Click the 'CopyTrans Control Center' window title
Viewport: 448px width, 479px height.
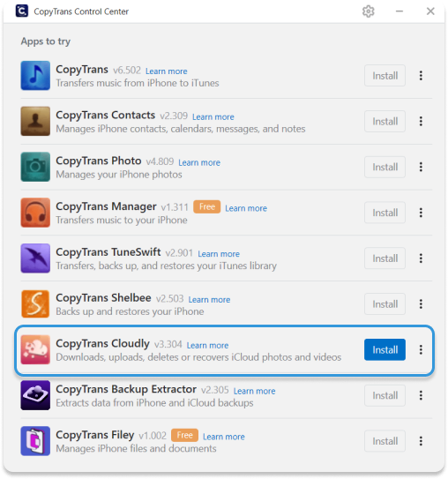pos(81,11)
